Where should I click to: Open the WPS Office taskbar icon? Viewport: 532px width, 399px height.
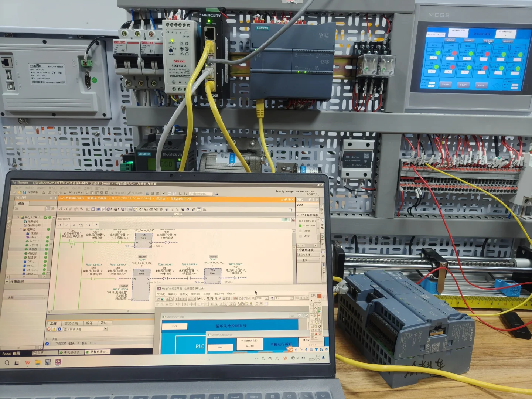pyautogui.click(x=28, y=363)
